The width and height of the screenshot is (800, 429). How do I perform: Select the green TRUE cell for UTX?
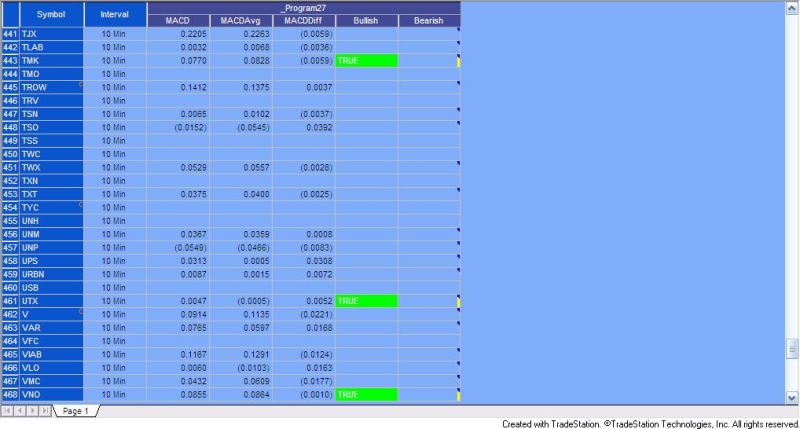pyautogui.click(x=366, y=301)
